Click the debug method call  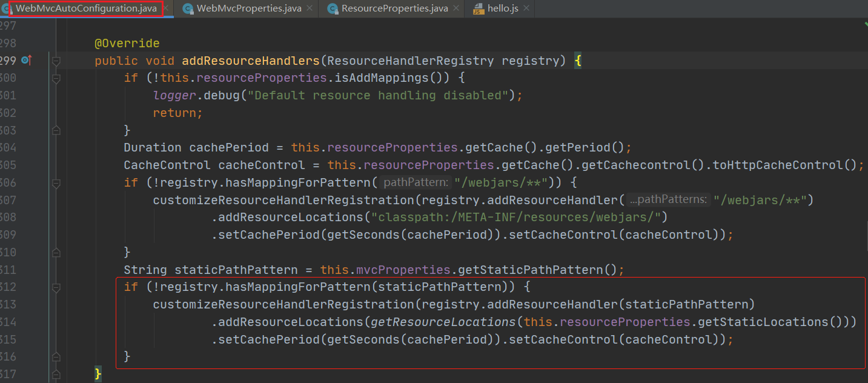click(x=221, y=96)
